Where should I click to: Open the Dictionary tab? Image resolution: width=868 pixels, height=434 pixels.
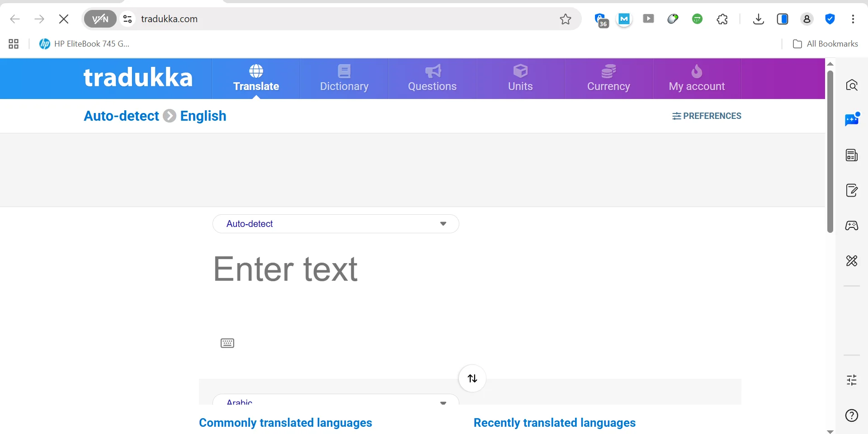pyautogui.click(x=344, y=79)
